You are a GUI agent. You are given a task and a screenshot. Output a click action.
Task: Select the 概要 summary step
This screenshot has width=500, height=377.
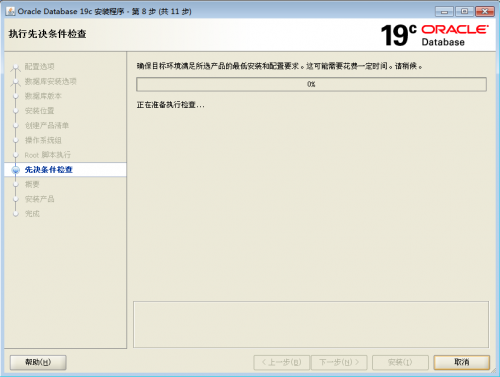32,184
